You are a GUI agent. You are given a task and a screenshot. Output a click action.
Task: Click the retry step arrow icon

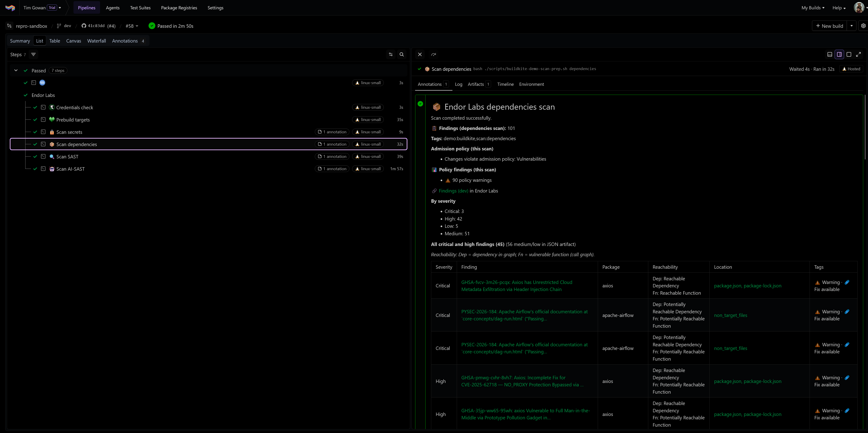[x=434, y=54]
